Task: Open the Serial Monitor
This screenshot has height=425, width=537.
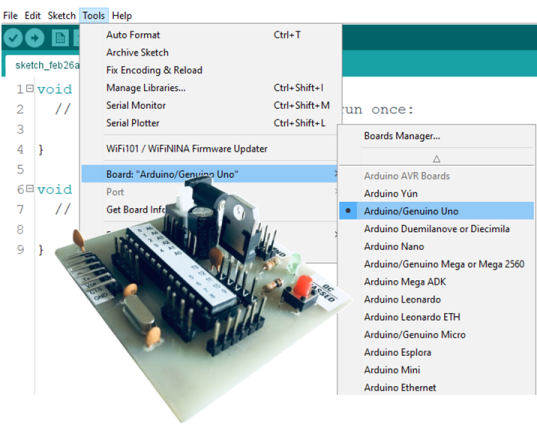Action: [x=211, y=105]
